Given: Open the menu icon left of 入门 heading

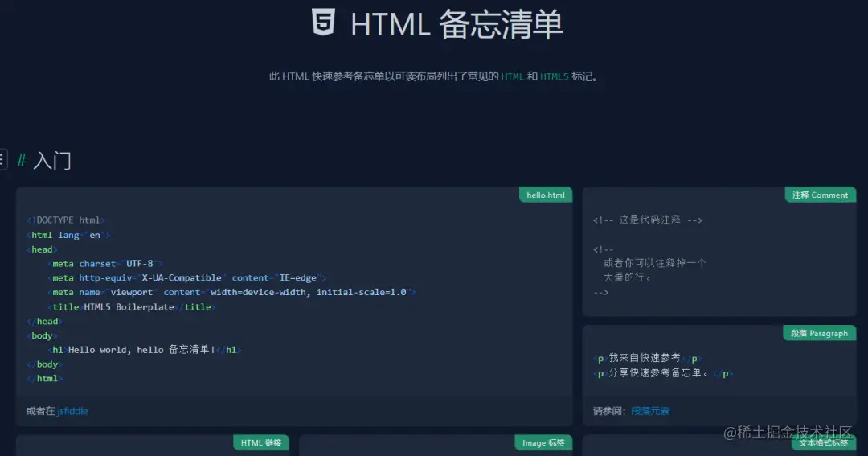Looking at the screenshot, I should 2,159.
